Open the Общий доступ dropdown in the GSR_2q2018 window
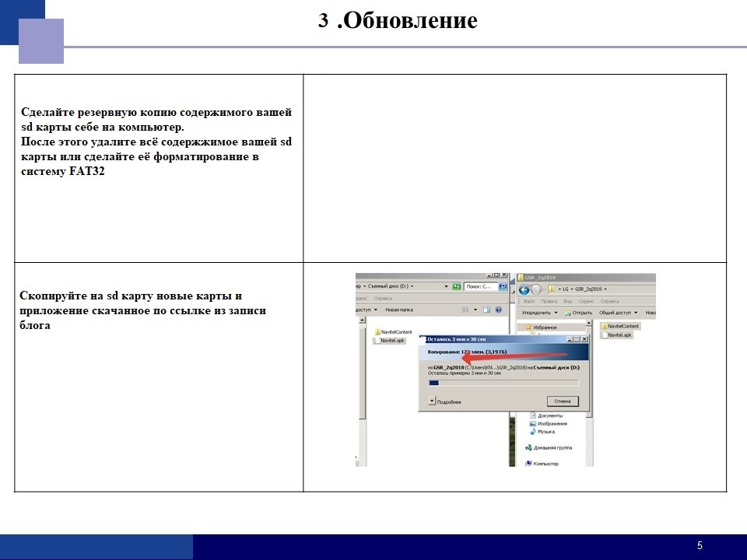Screen dimensions: 747x560 pos(619,313)
